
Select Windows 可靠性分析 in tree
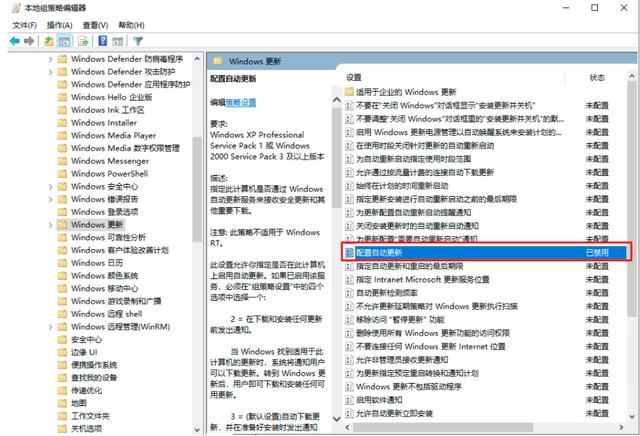108,237
